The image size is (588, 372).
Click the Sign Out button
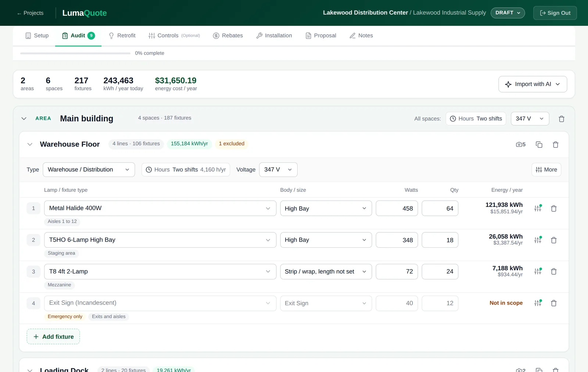[555, 13]
